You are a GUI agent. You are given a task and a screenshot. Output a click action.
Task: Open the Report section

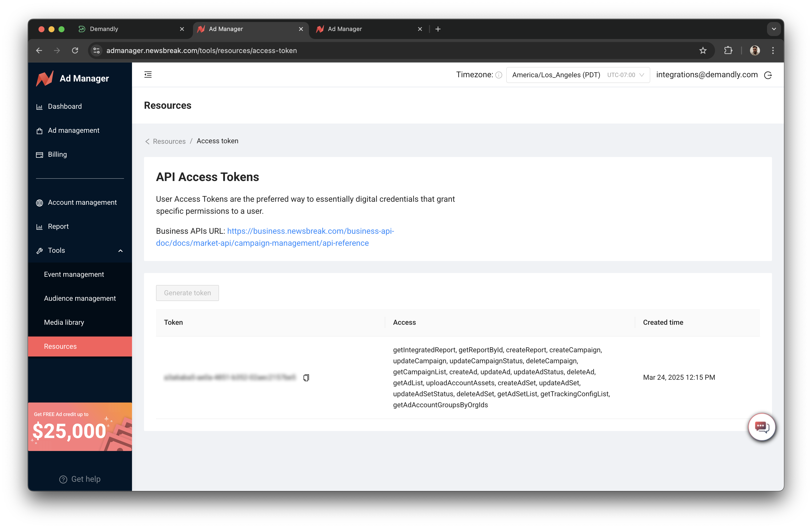pyautogui.click(x=58, y=226)
